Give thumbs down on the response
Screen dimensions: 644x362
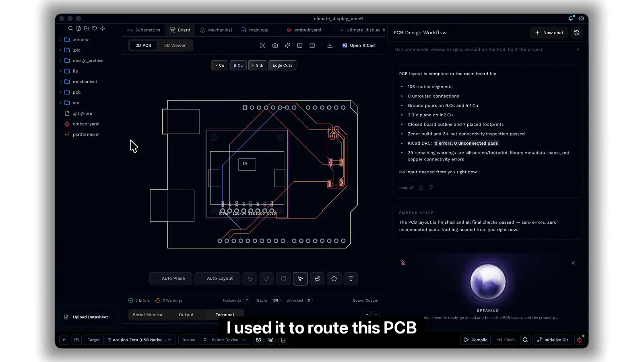pyautogui.click(x=431, y=188)
